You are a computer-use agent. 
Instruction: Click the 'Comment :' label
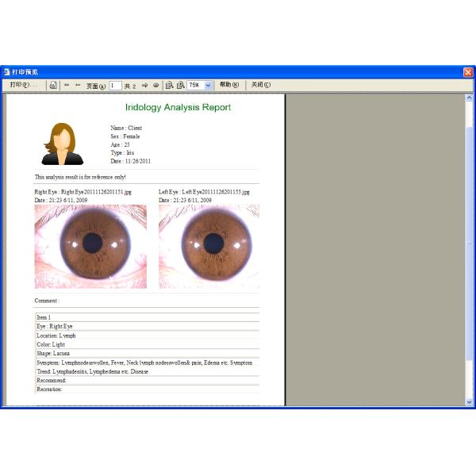pyautogui.click(x=47, y=301)
